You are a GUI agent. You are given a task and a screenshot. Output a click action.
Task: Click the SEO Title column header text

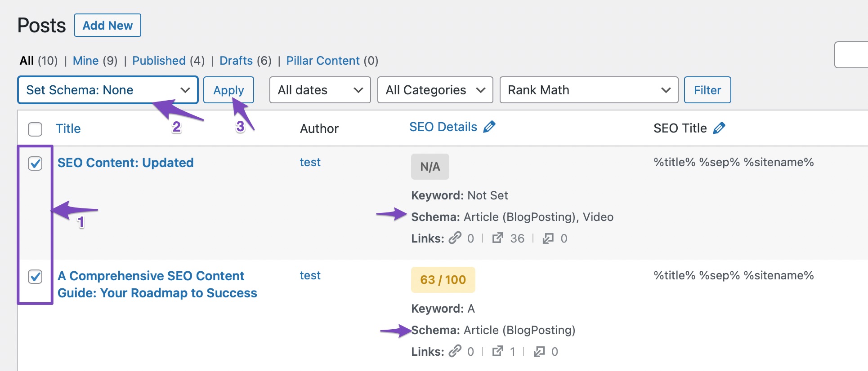coord(680,128)
